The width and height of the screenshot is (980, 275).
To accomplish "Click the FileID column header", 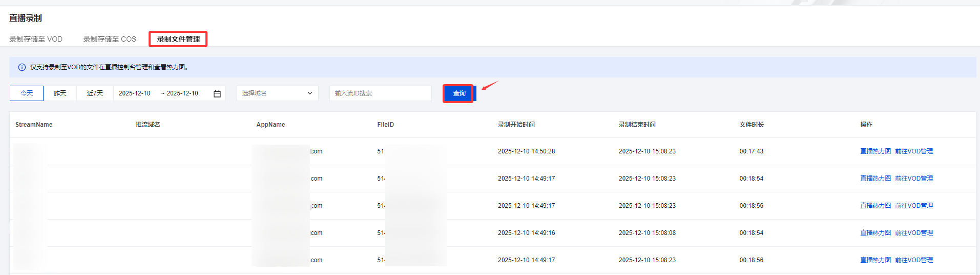I will click(386, 125).
